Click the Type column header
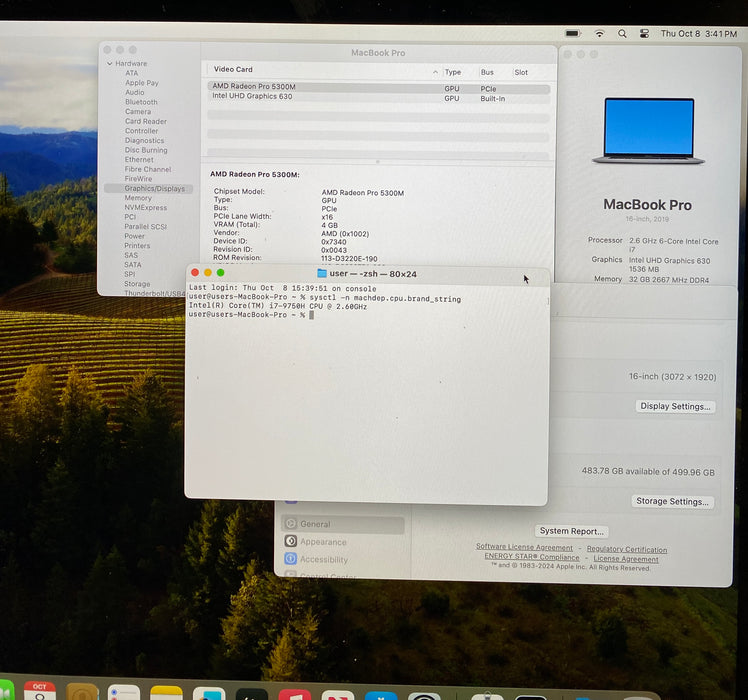 pos(453,72)
